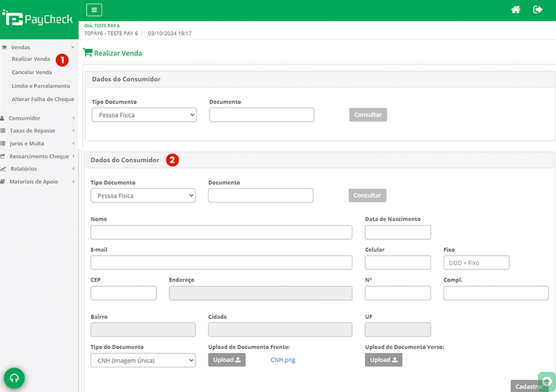Select Relatórios in the sidebar
This screenshot has height=392, width=556.
(24, 168)
